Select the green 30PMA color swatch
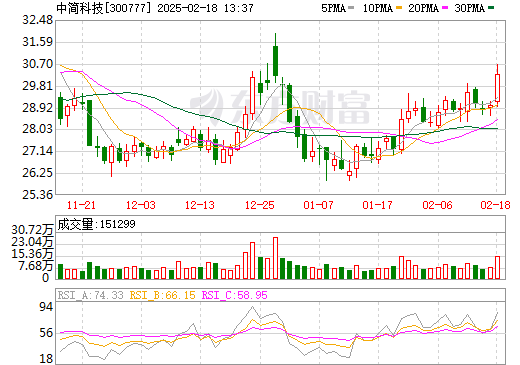 coord(491,8)
